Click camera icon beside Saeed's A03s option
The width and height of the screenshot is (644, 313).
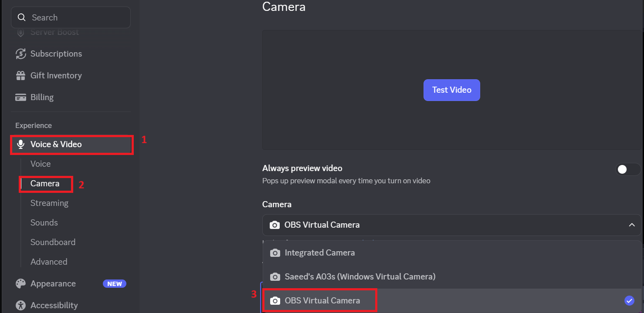click(x=275, y=277)
